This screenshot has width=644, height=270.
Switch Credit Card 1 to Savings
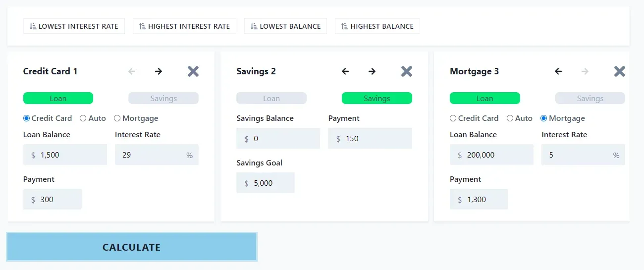[163, 98]
